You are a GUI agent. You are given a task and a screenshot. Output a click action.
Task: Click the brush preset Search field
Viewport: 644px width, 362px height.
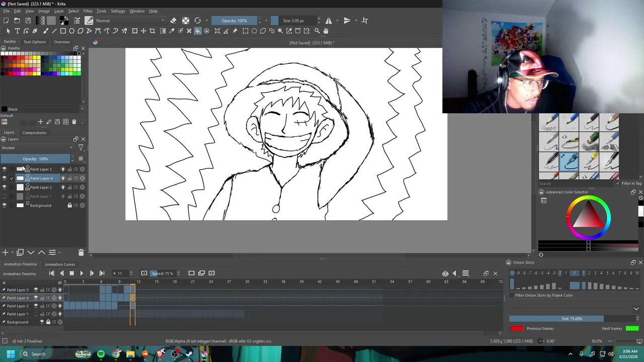point(576,184)
